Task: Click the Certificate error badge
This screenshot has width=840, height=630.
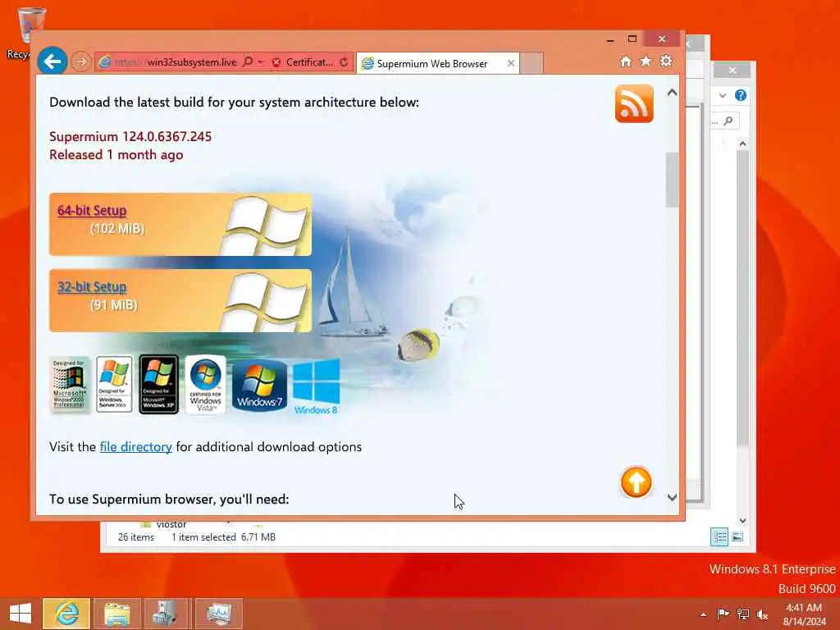Action: pyautogui.click(x=303, y=62)
